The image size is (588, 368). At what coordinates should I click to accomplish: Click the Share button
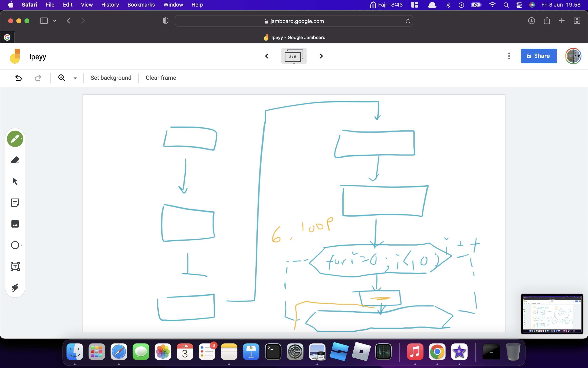[539, 56]
